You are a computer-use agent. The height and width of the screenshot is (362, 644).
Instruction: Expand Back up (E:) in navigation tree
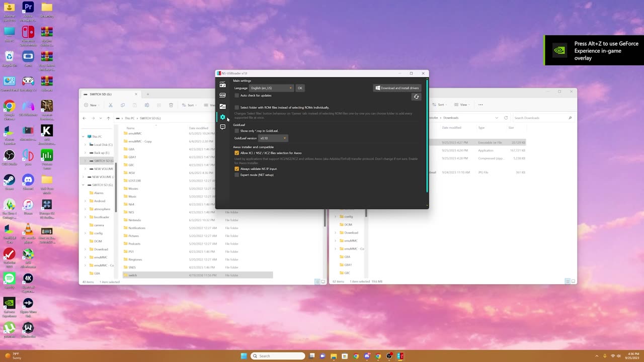[x=86, y=153]
